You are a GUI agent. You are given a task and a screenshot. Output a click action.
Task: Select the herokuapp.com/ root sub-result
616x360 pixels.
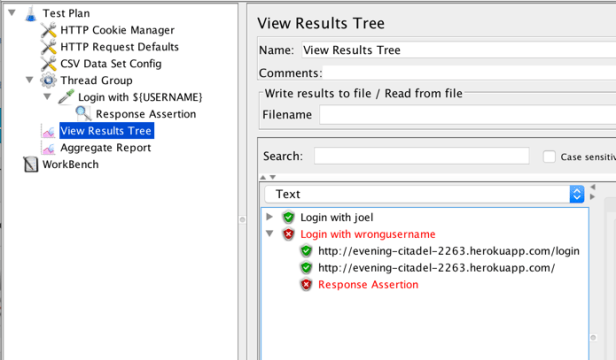(x=436, y=268)
